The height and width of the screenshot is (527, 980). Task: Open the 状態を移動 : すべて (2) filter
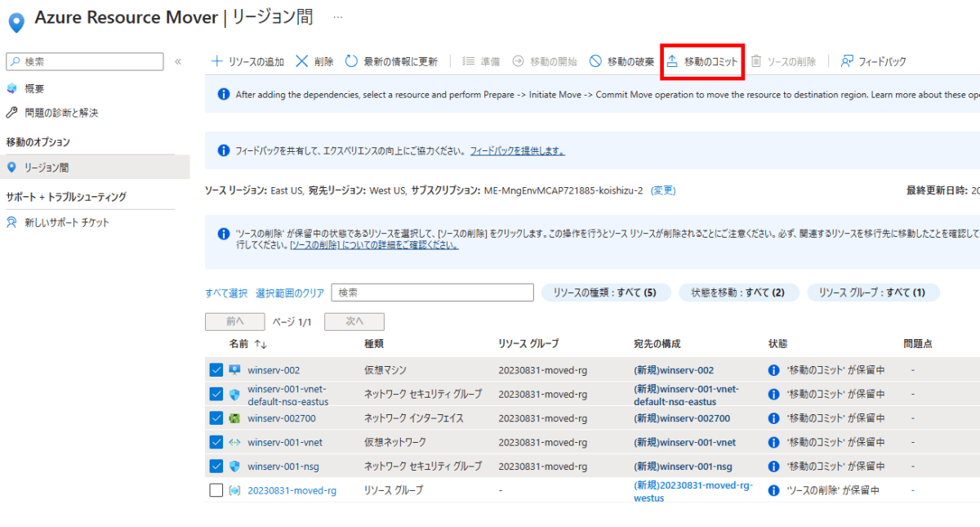[738, 293]
